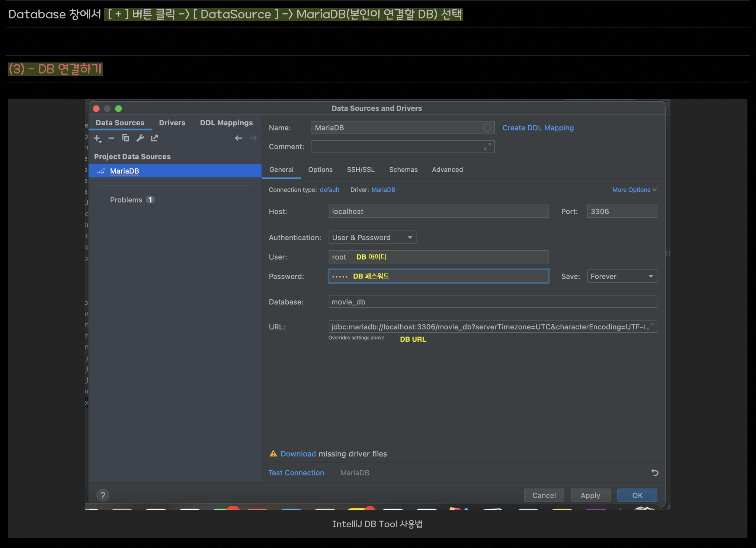
Task: Click the make global export icon
Action: click(154, 138)
